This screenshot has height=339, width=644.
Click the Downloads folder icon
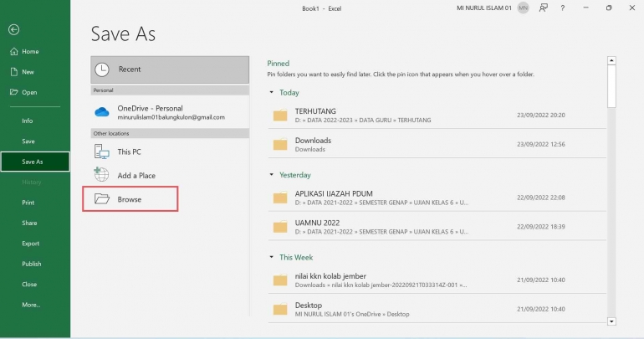(x=280, y=144)
